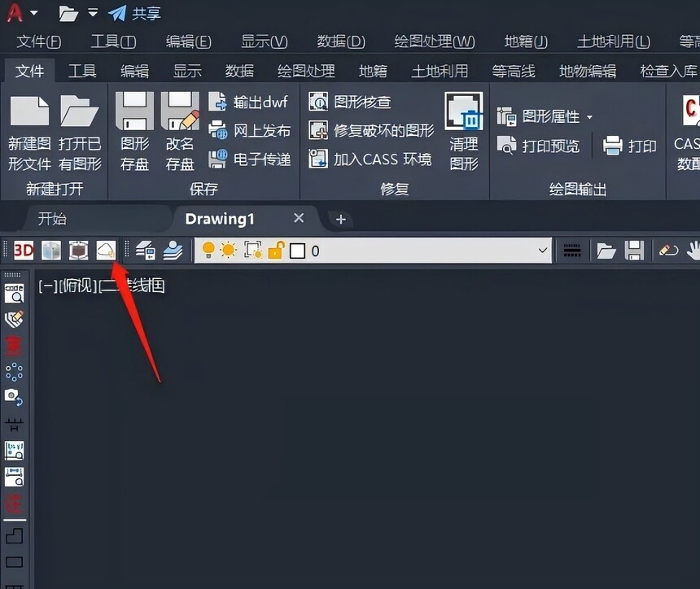
Task: Add a new drawing tab with plus
Action: (x=340, y=219)
